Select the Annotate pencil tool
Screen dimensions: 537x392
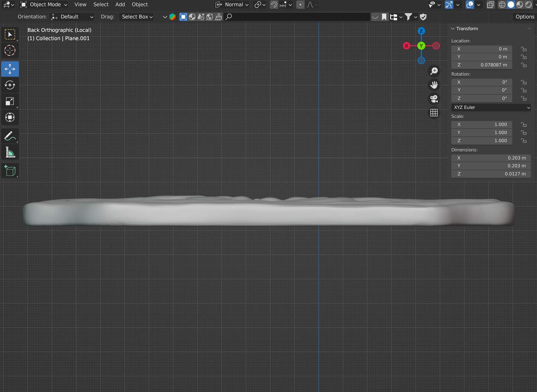10,136
